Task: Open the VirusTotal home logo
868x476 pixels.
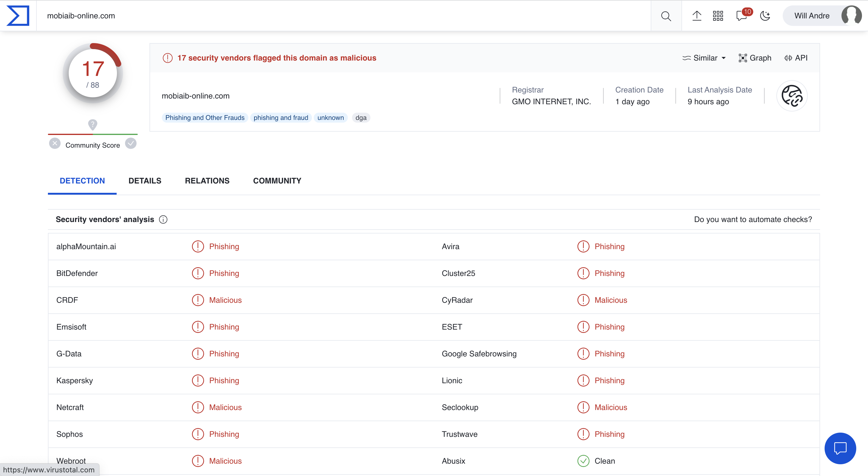Action: tap(18, 15)
